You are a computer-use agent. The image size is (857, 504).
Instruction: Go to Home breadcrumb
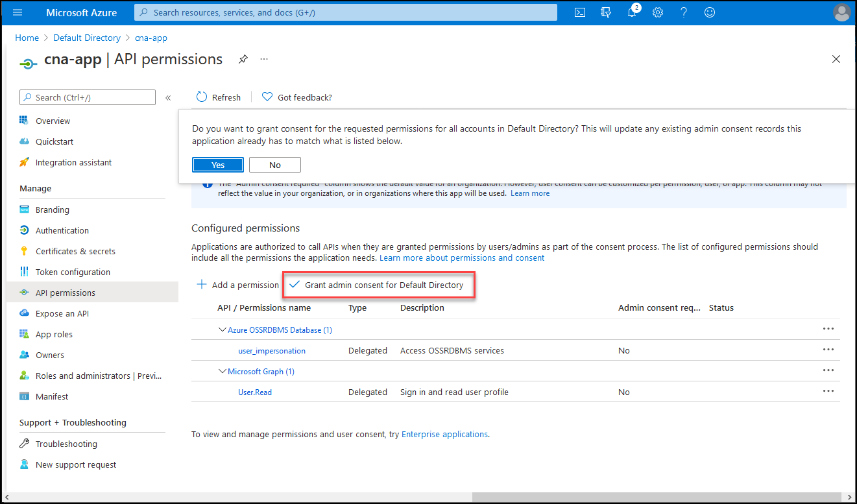[27, 38]
